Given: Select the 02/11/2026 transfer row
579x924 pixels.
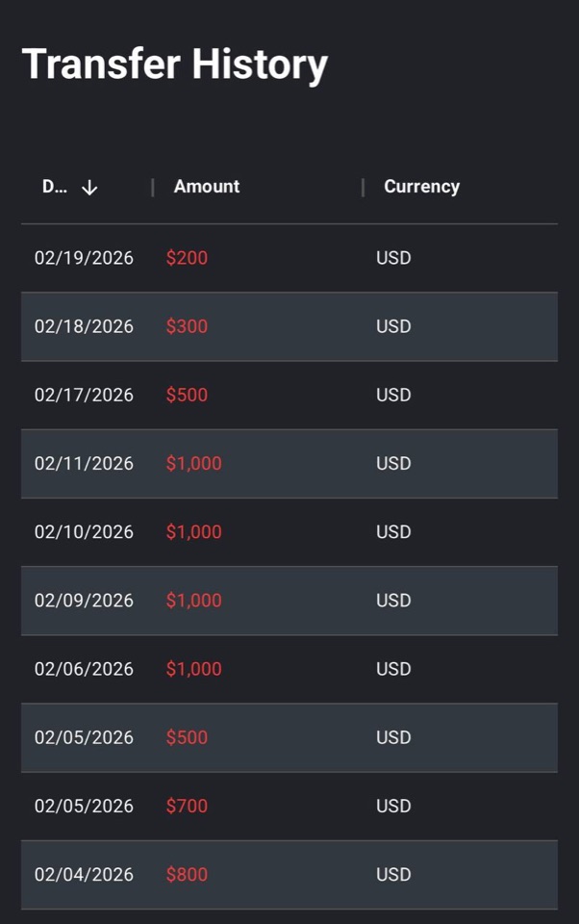Looking at the screenshot, I should click(289, 464).
